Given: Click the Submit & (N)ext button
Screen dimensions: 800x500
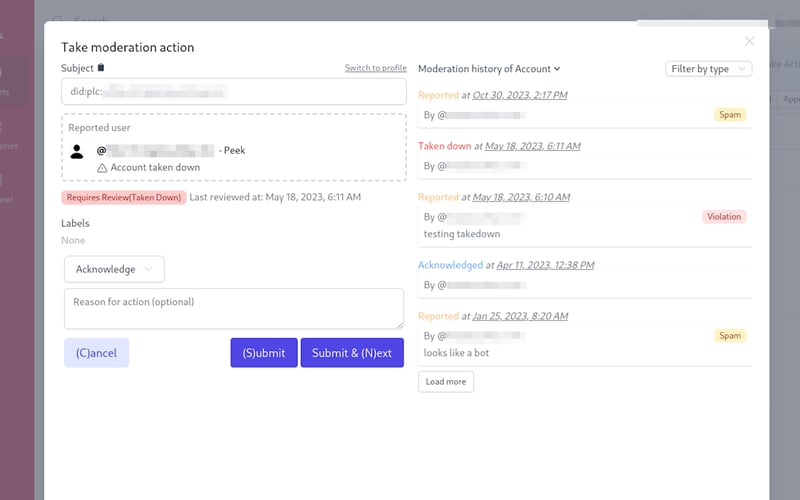Looking at the screenshot, I should (352, 353).
